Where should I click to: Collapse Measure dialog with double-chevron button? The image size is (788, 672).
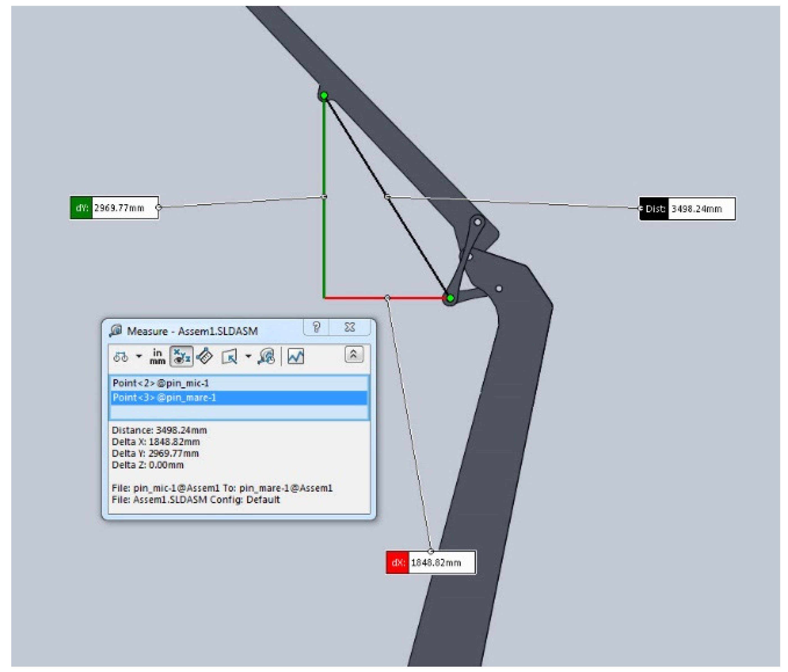[x=354, y=355]
